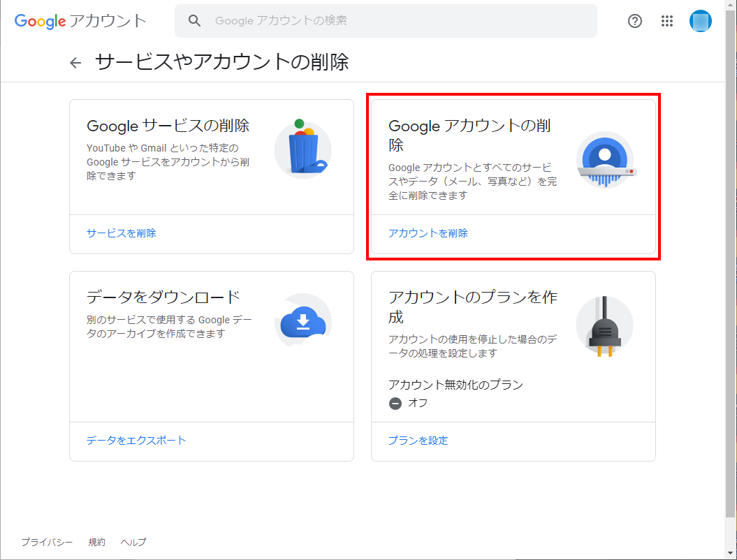Screen dimensions: 737x560
Task: Click the blue trash can illustration
Action: tap(303, 149)
